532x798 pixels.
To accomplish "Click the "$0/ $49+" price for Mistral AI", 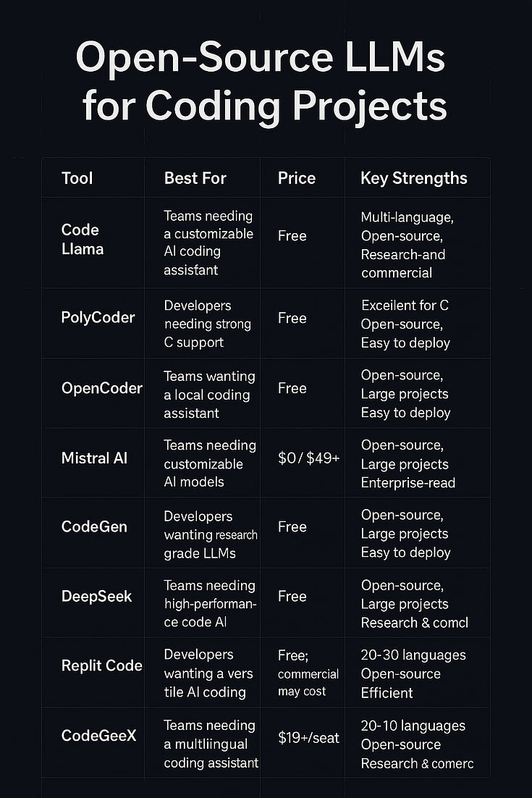I will pyautogui.click(x=309, y=458).
